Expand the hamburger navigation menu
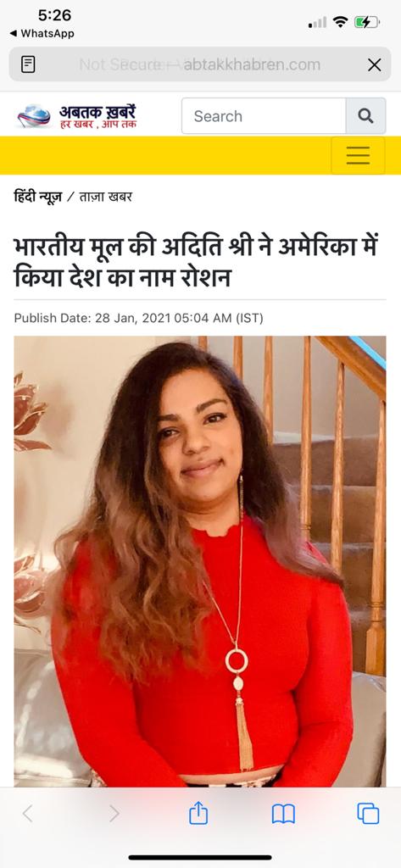401x868 pixels. (x=358, y=156)
